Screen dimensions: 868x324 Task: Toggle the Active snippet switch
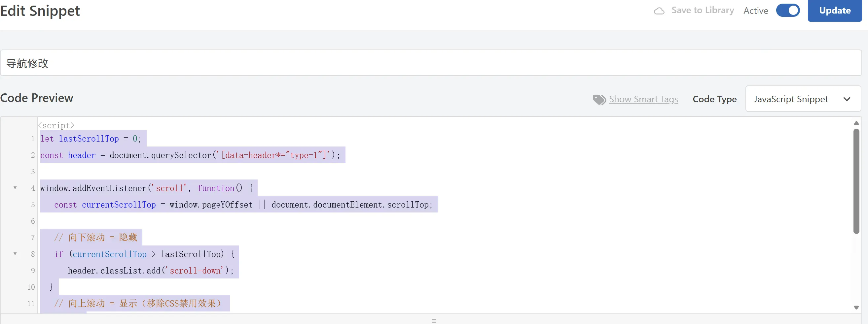pyautogui.click(x=787, y=11)
